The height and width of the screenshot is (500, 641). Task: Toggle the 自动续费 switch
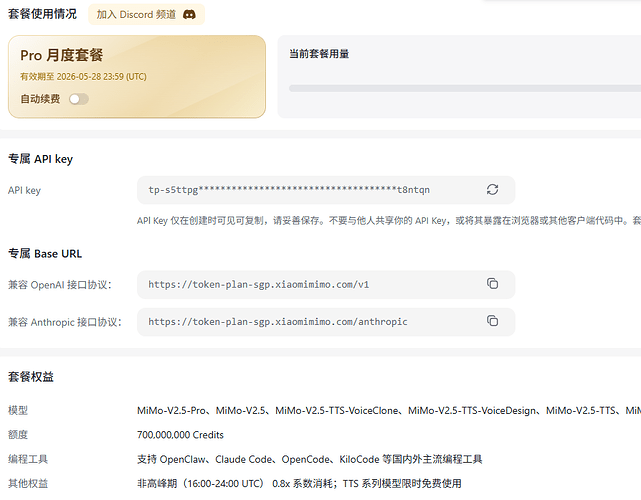[78, 99]
